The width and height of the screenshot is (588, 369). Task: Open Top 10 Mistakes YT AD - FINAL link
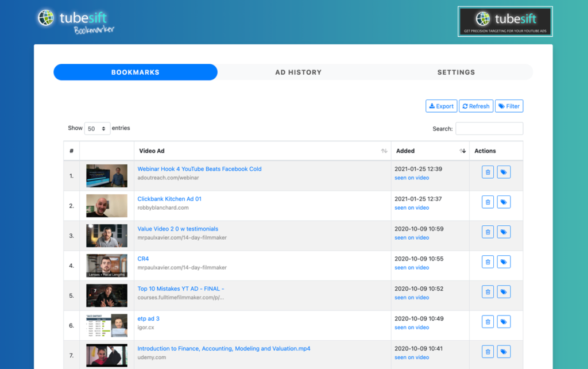click(x=181, y=289)
